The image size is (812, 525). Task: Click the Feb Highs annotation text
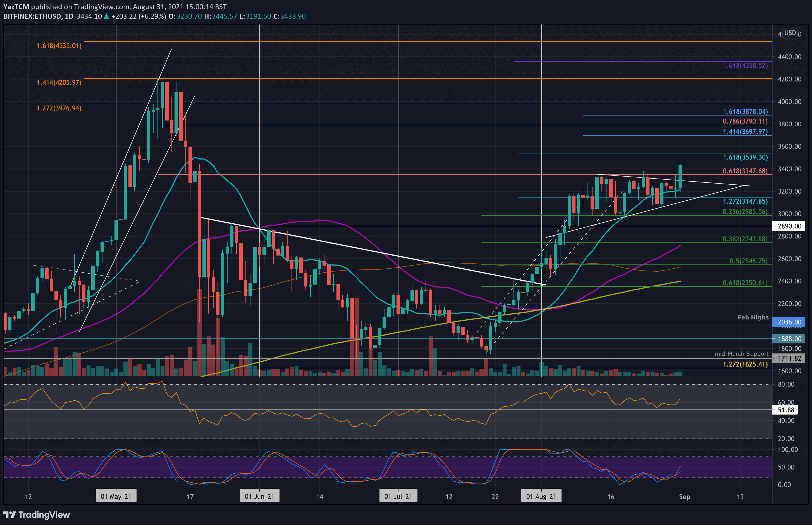pyautogui.click(x=753, y=317)
